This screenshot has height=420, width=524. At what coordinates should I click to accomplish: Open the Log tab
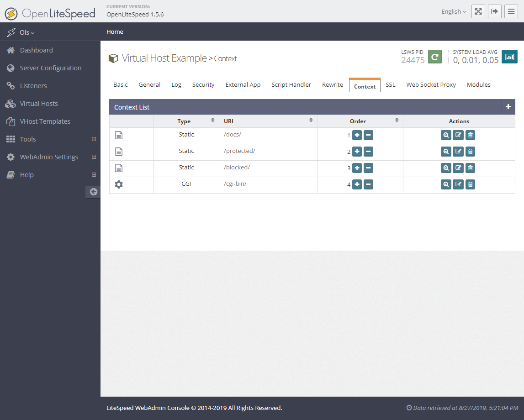pos(176,85)
